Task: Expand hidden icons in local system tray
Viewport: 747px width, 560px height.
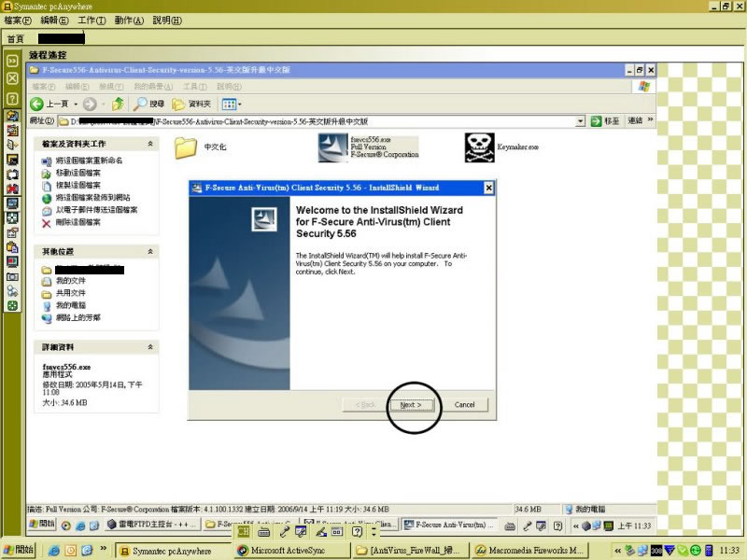Action: pyautogui.click(x=617, y=551)
